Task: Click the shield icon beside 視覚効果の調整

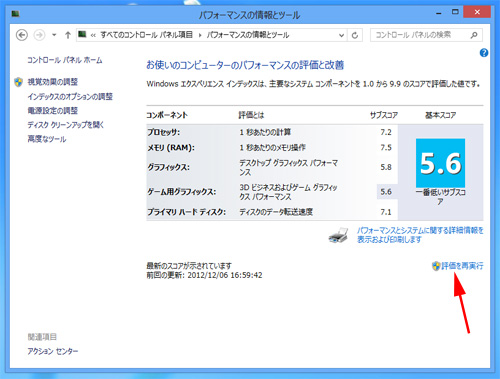Action: (18, 82)
